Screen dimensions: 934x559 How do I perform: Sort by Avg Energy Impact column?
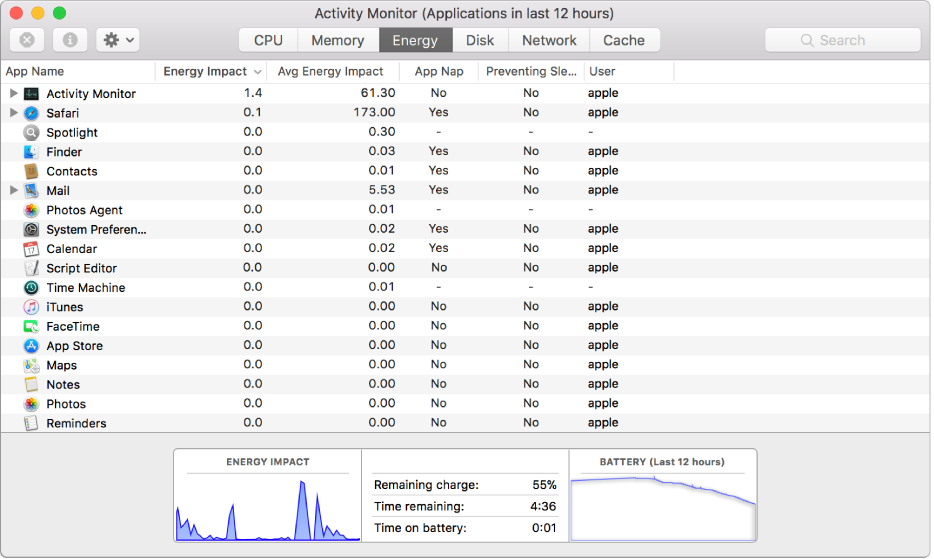[x=329, y=71]
